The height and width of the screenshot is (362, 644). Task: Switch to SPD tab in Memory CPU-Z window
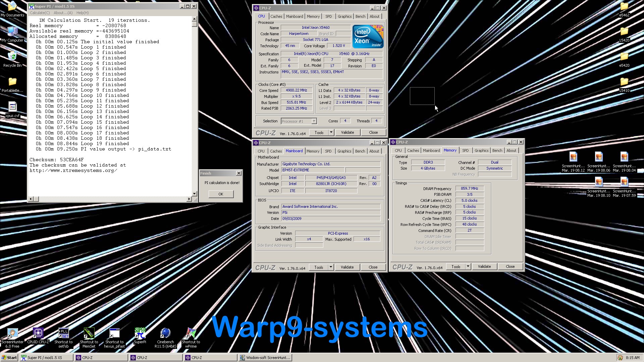click(x=466, y=150)
